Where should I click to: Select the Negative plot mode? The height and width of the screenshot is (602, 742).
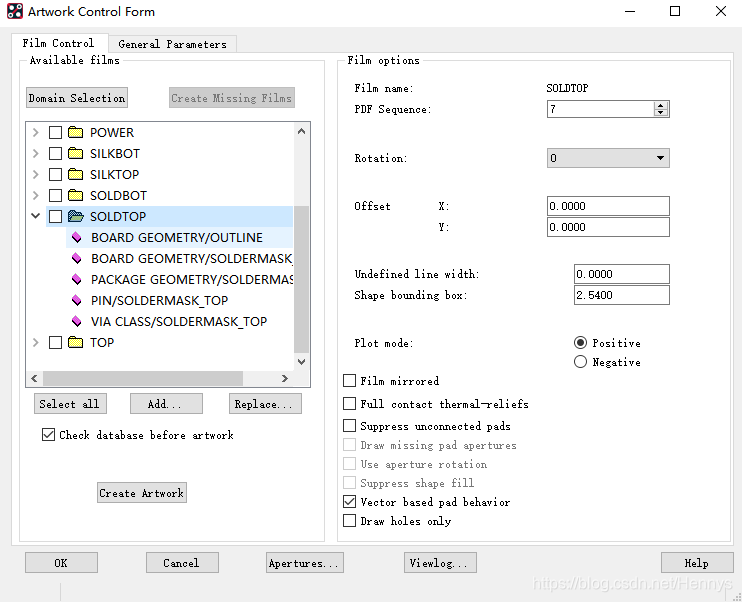tap(581, 362)
